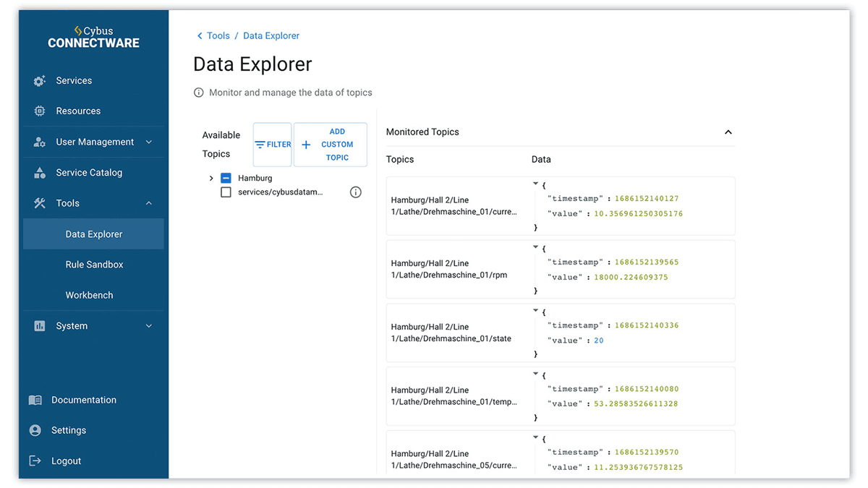Click the Settings user-circle icon
868x488 pixels.
click(35, 430)
